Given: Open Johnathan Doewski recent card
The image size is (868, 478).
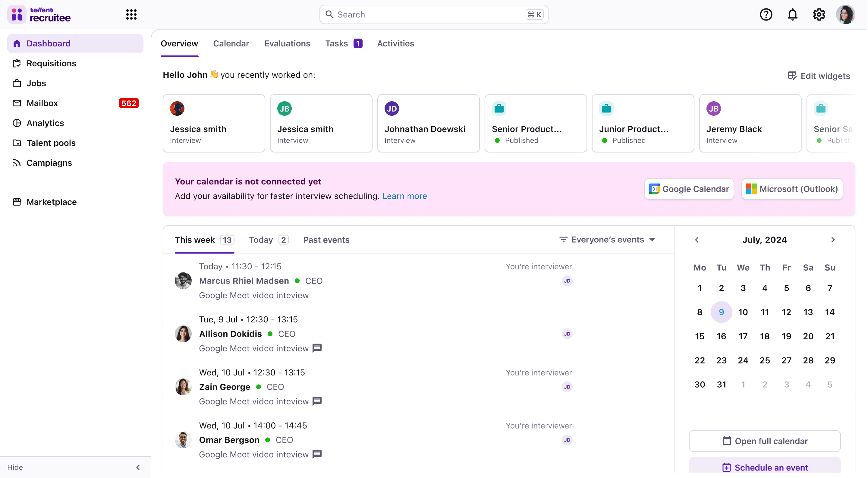Looking at the screenshot, I should [428, 123].
